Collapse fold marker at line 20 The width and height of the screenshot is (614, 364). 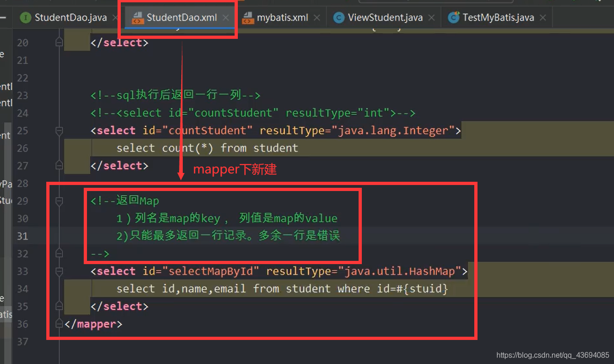coord(59,43)
